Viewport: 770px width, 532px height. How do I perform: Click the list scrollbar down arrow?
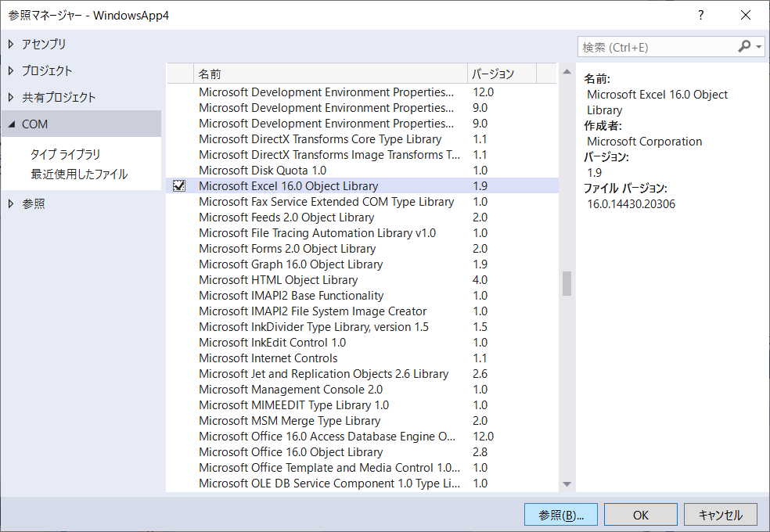click(x=567, y=484)
